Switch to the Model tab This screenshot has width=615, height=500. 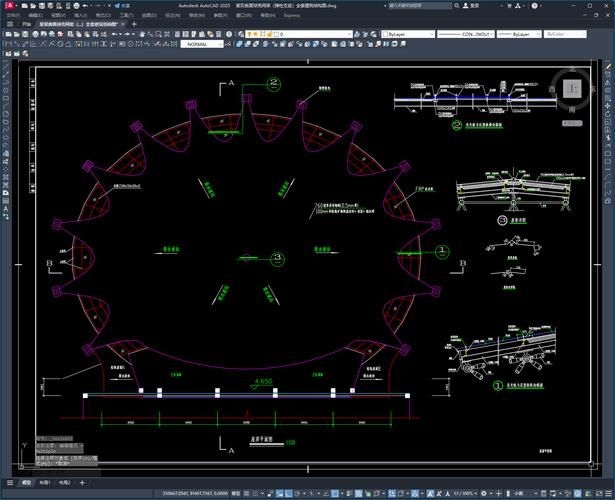click(27, 482)
